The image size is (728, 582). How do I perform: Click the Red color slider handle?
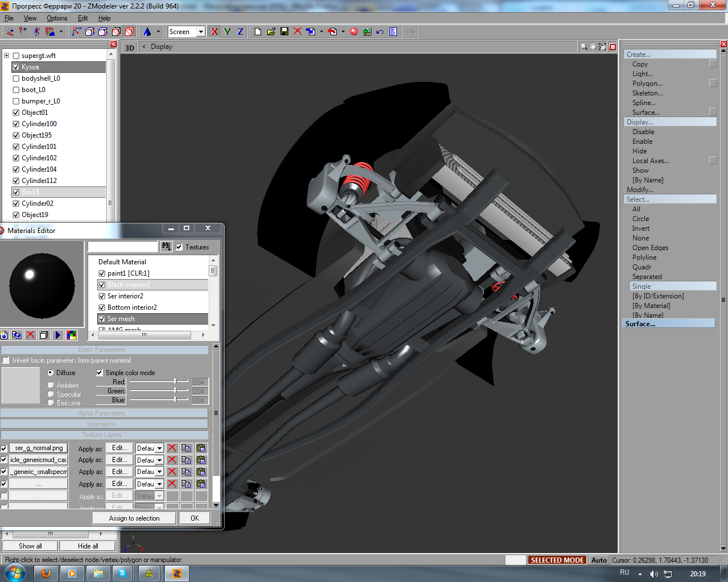click(x=175, y=382)
